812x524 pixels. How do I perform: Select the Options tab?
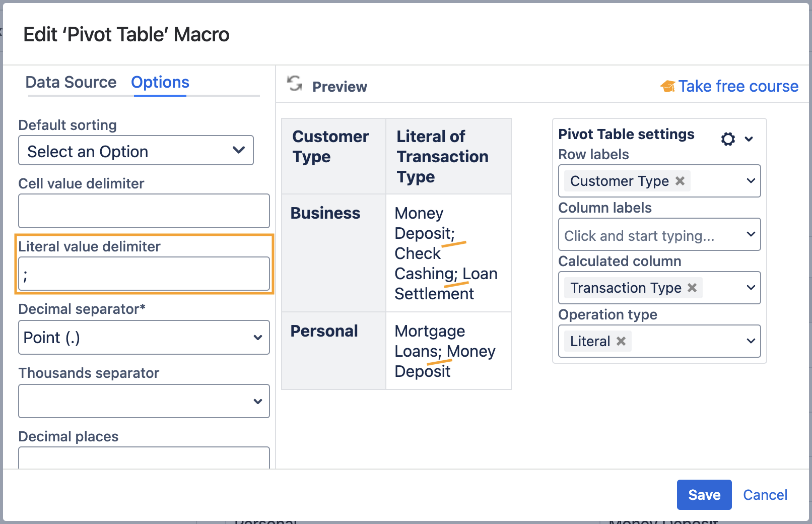[x=160, y=82]
